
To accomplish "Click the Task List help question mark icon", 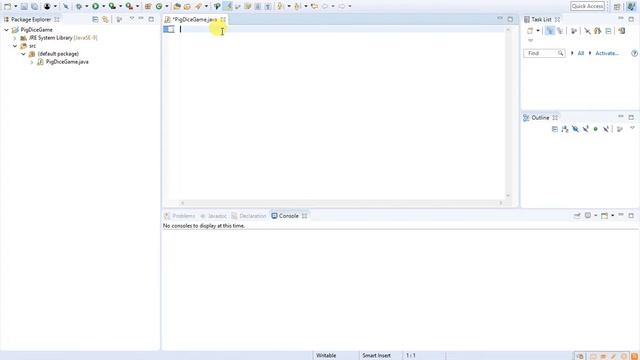I will [x=634, y=53].
